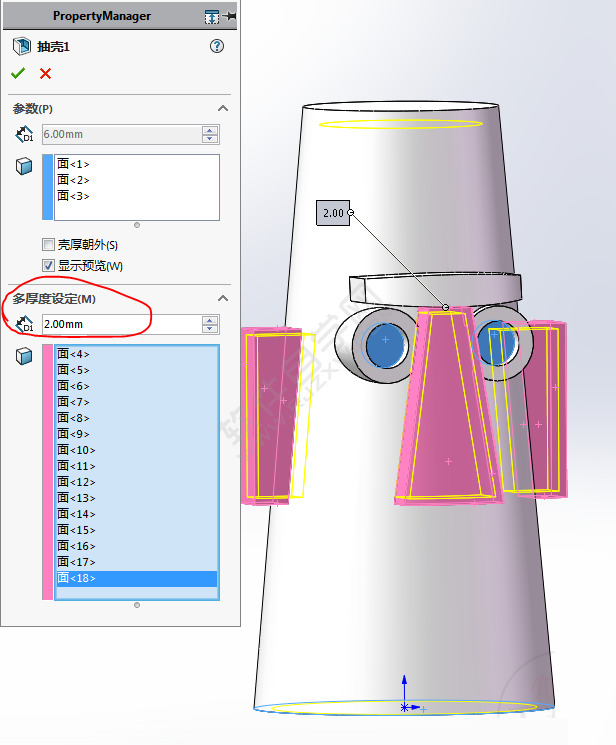The image size is (616, 745).
Task: Open help for the 抽壳1 feature
Action: (217, 46)
